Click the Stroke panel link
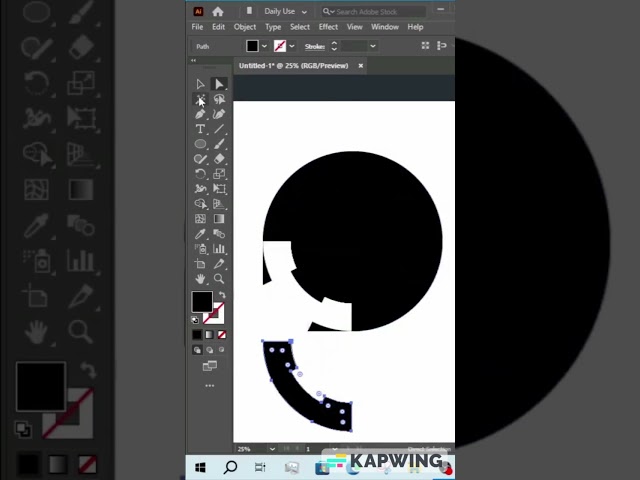The height and width of the screenshot is (480, 640). click(x=315, y=47)
